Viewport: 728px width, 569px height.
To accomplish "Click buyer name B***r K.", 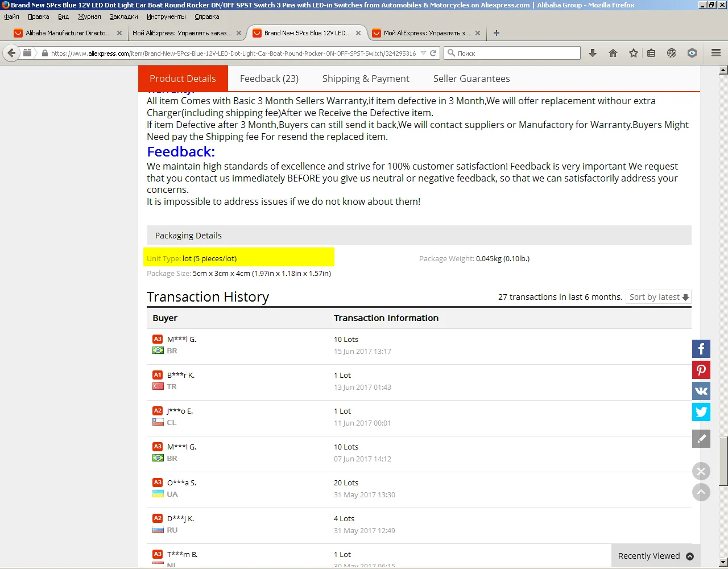I will (181, 375).
